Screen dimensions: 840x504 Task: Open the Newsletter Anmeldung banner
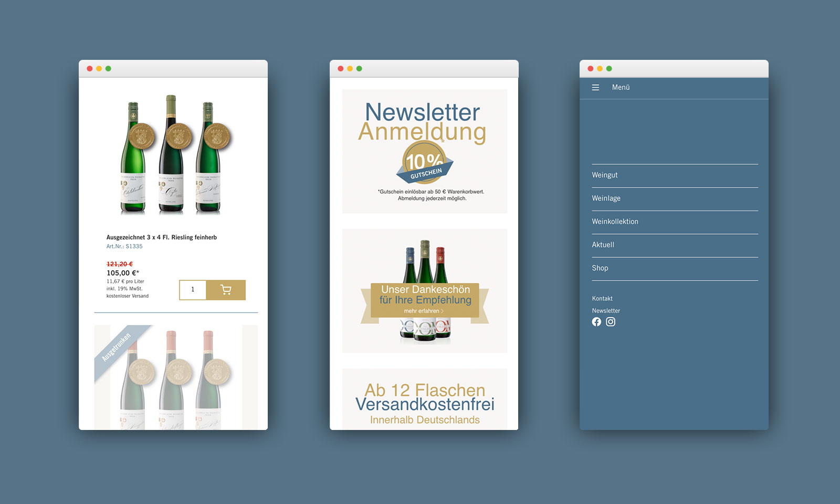[x=424, y=122]
